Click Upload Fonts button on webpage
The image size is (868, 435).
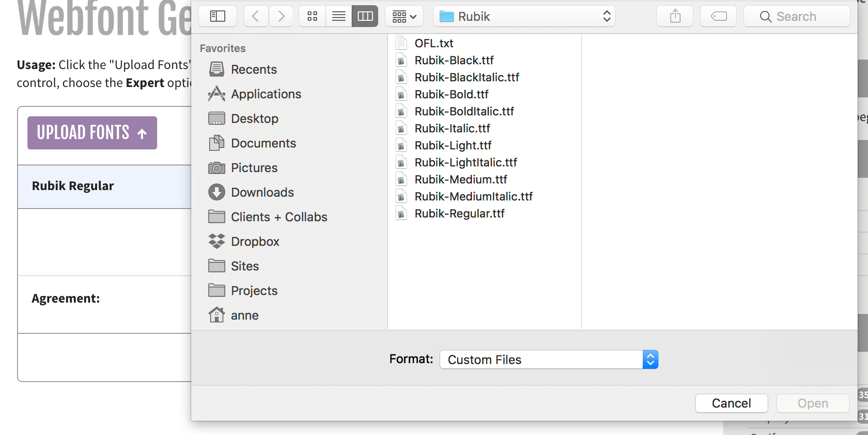pyautogui.click(x=92, y=133)
